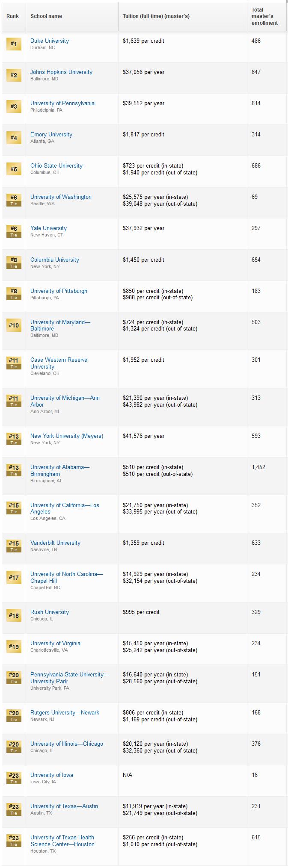This screenshot has width=288, height=868.
Task: Sort by the Rank column header
Action: [13, 16]
